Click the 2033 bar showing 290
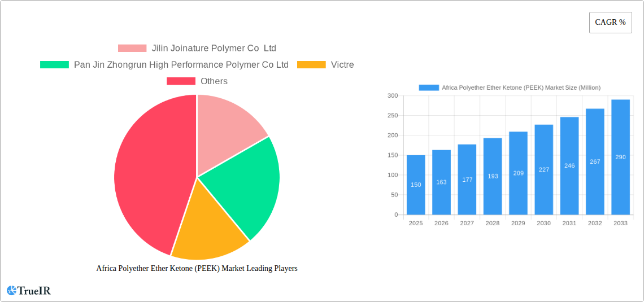Image resolution: width=644 pixels, height=302 pixels. pos(620,157)
